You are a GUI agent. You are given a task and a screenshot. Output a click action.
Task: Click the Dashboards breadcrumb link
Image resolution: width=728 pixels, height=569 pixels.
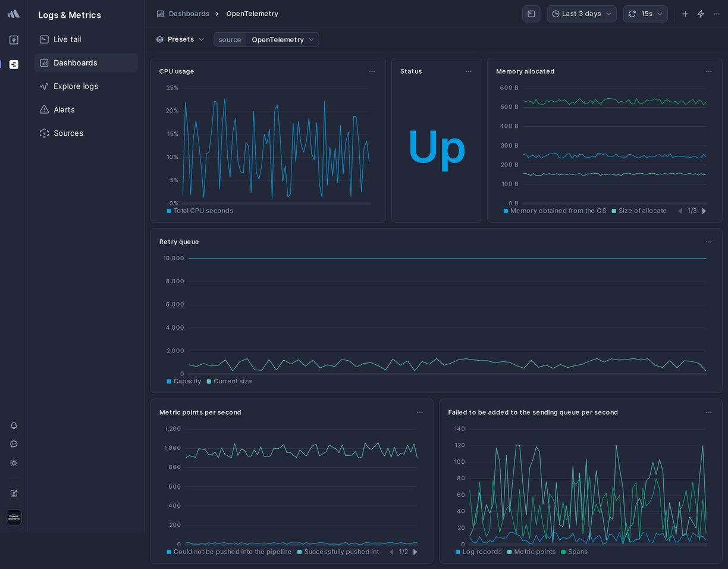click(x=189, y=14)
